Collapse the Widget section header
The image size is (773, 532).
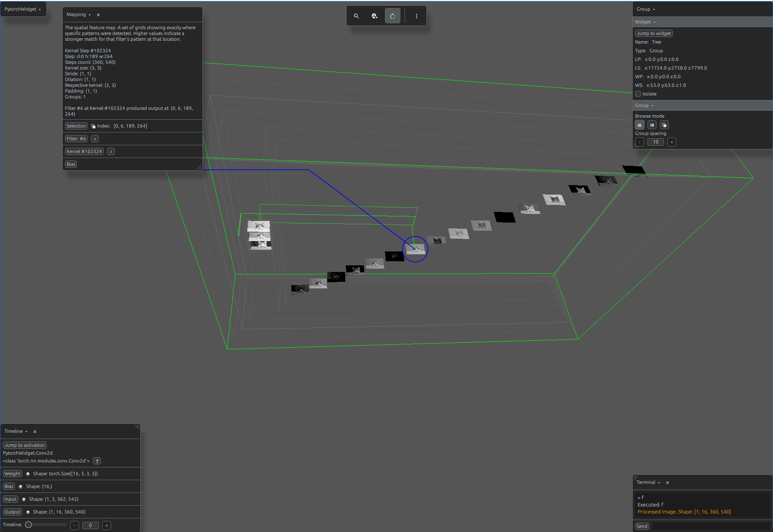[702, 22]
